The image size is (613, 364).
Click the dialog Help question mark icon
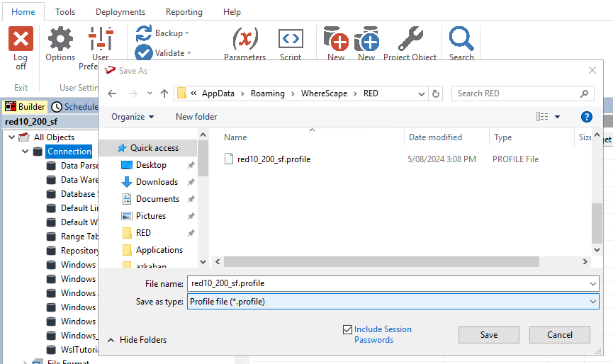586,117
